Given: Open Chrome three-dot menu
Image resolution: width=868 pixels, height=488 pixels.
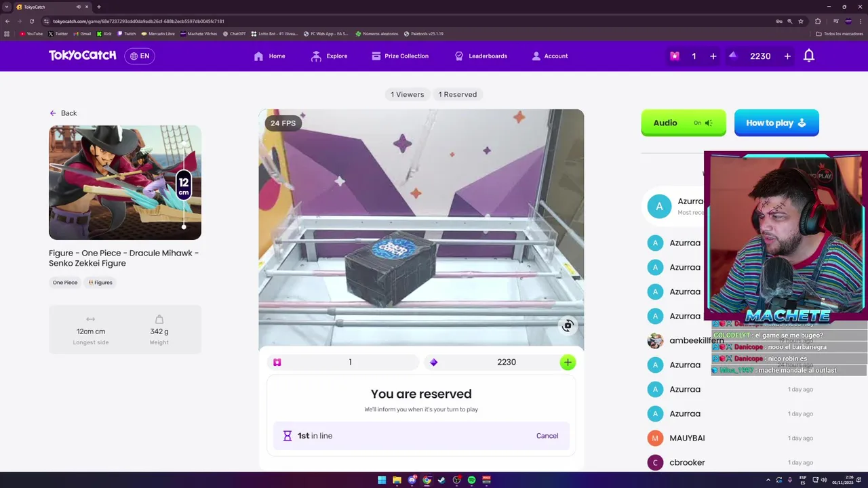Looking at the screenshot, I should click(x=861, y=21).
